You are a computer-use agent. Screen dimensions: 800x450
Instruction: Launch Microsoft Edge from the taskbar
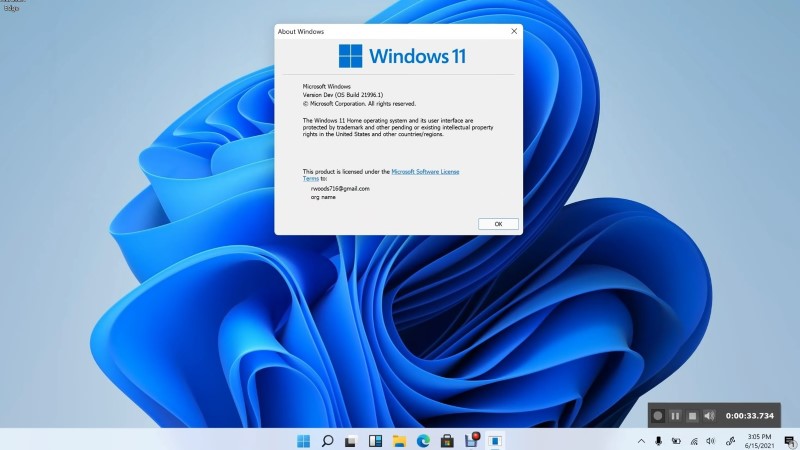point(424,440)
